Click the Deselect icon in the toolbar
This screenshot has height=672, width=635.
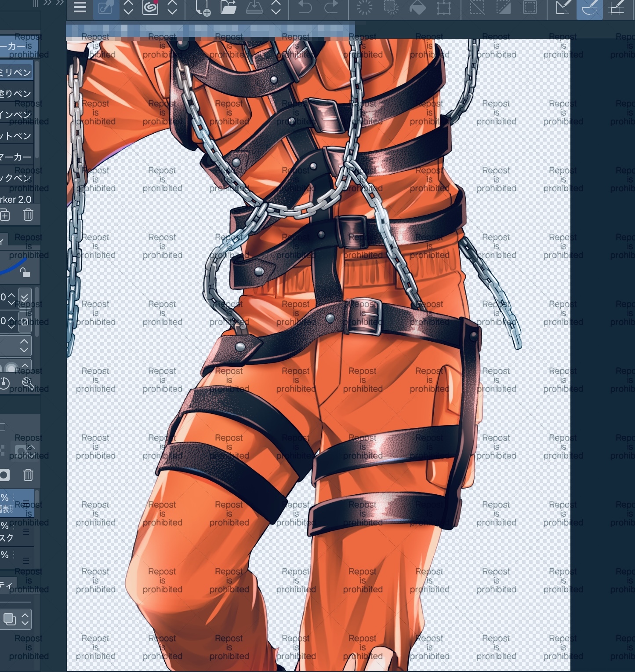[477, 7]
